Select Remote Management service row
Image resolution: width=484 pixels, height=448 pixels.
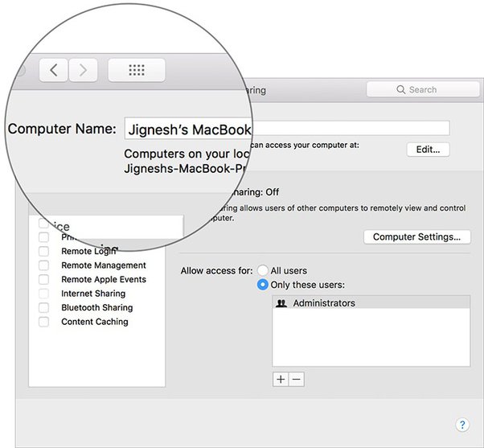pyautogui.click(x=97, y=265)
